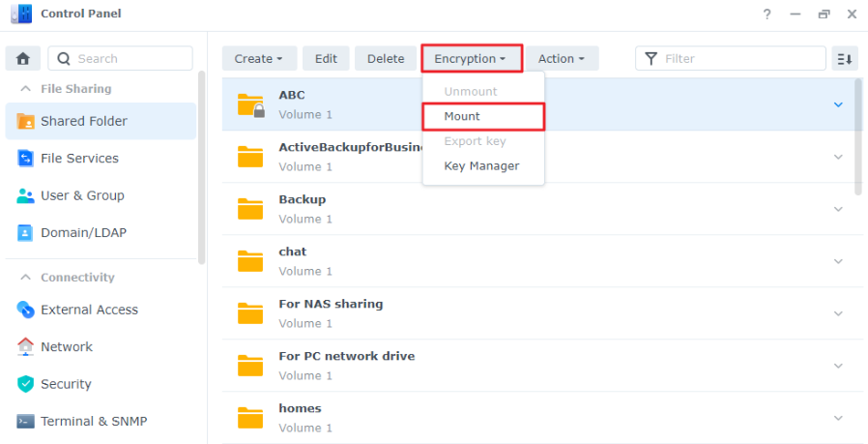
Task: Click the filter funnel icon
Action: pos(651,59)
